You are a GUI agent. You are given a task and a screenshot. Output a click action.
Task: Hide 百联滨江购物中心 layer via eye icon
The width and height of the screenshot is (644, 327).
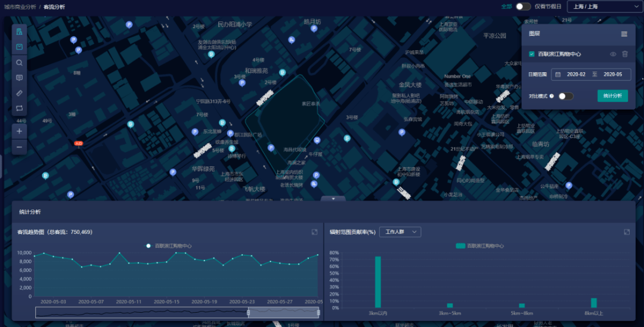pos(612,54)
